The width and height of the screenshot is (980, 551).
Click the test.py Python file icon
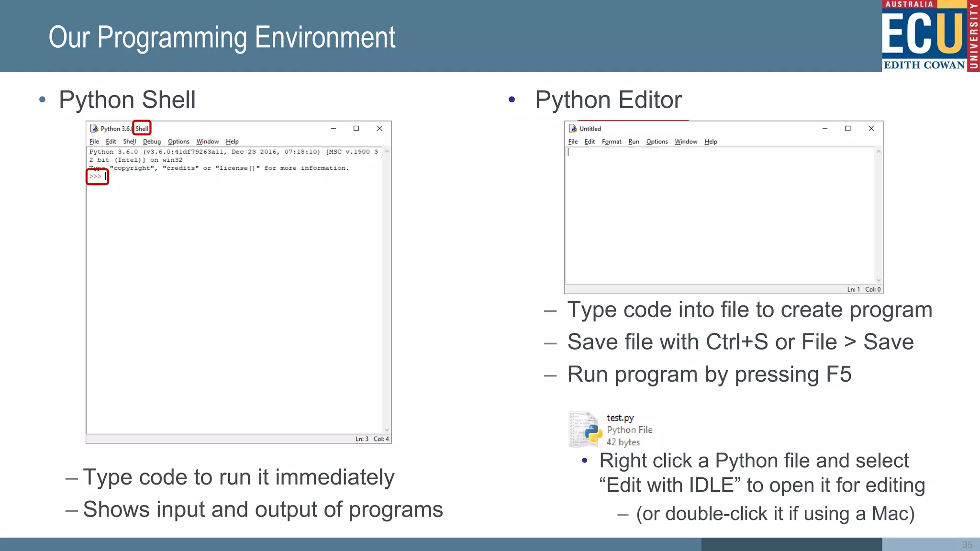tap(586, 430)
